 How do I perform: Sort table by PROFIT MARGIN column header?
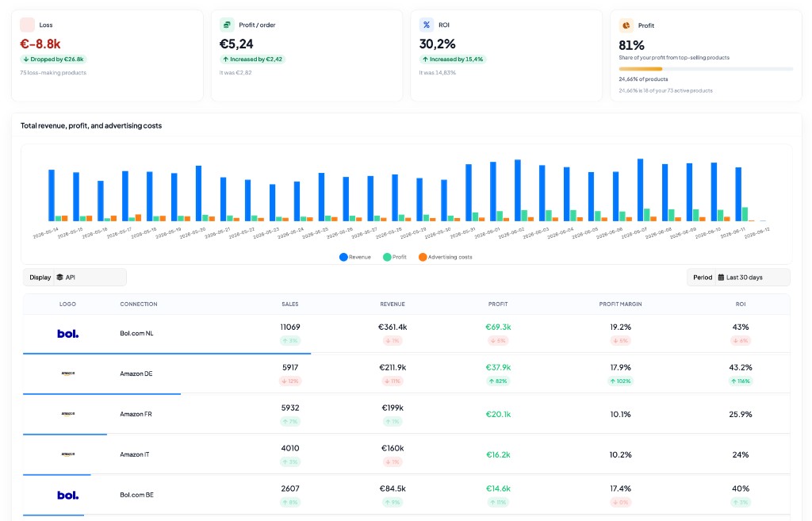tap(620, 304)
